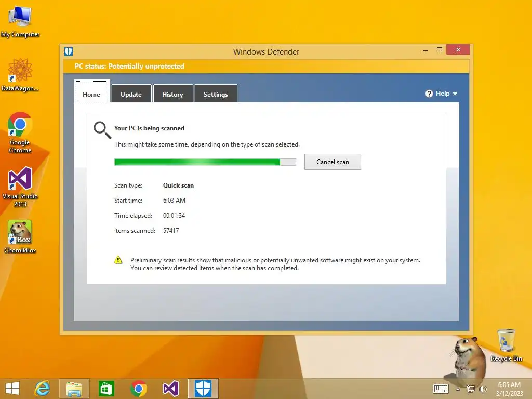532x399 pixels.
Task: Open the History tab
Action: click(x=172, y=94)
